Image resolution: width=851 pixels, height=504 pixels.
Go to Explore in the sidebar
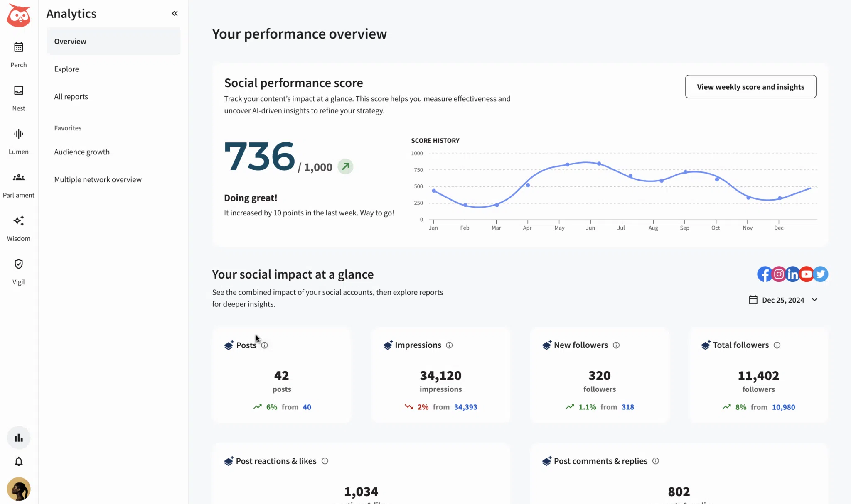coord(66,69)
